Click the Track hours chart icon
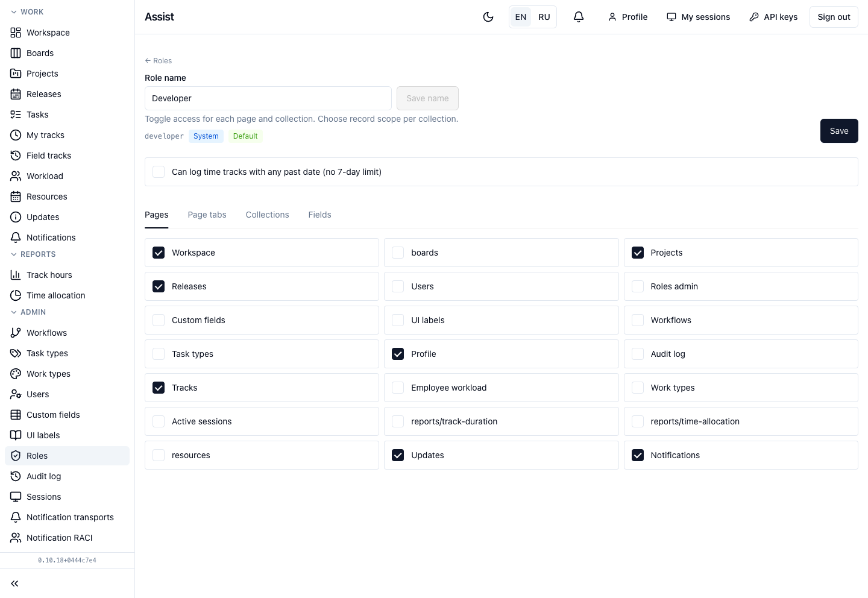The width and height of the screenshot is (868, 598). pyautogui.click(x=16, y=275)
